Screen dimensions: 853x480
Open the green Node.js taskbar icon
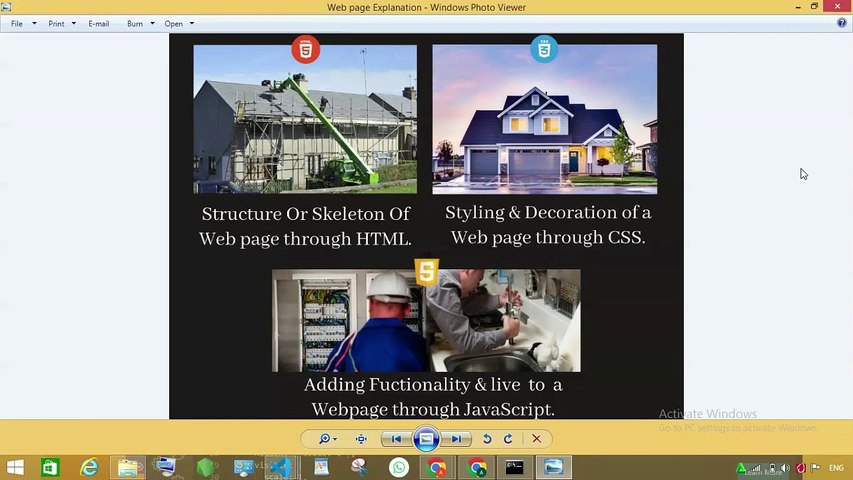[205, 467]
